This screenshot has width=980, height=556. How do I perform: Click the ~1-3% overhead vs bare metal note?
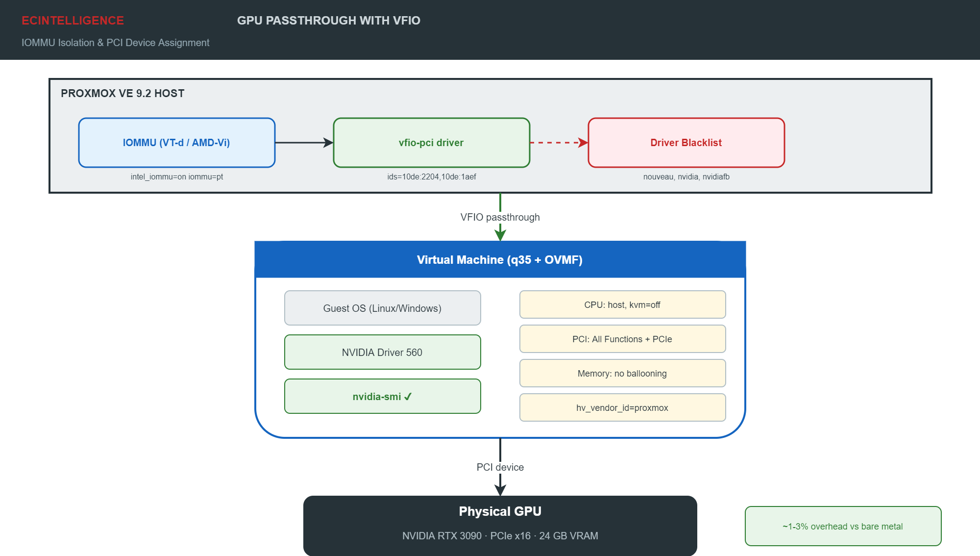[x=843, y=526]
